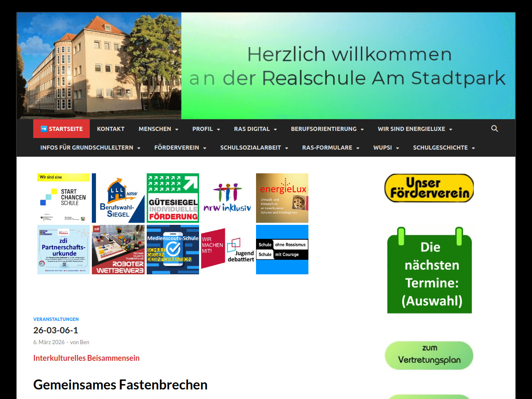Open the zdi Partnerschaftsurkunde image
This screenshot has height=399, width=532.
(64, 249)
